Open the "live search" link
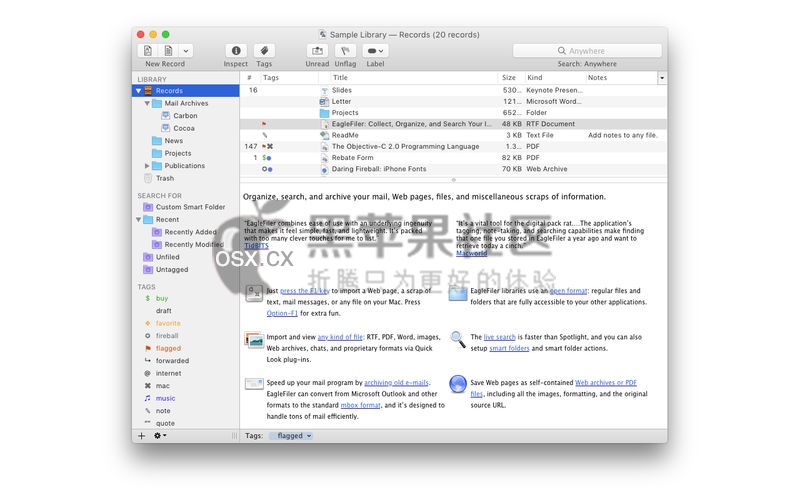This screenshot has height=500, width=800. tap(499, 337)
